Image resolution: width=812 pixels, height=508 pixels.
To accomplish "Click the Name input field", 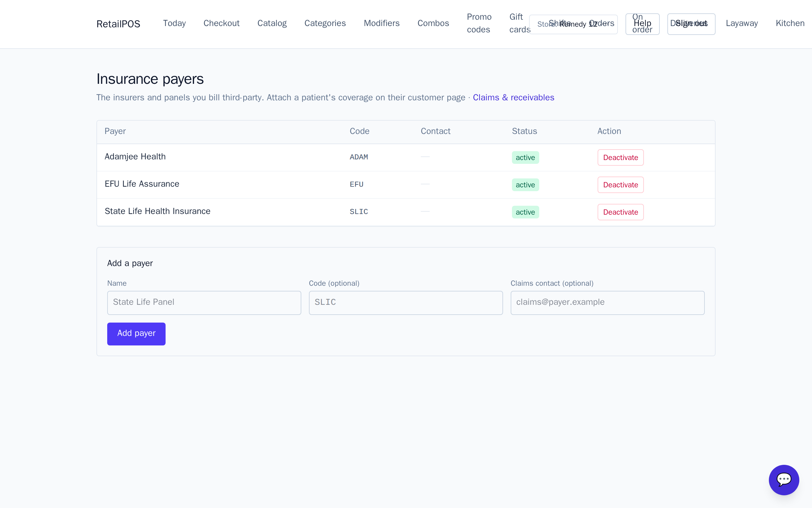I will coord(204,303).
